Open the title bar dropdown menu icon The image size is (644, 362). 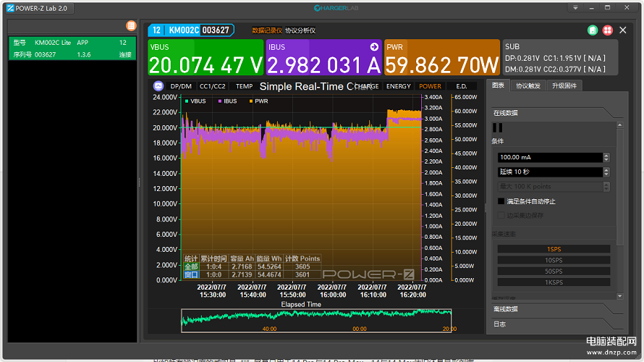pyautogui.click(x=575, y=7)
